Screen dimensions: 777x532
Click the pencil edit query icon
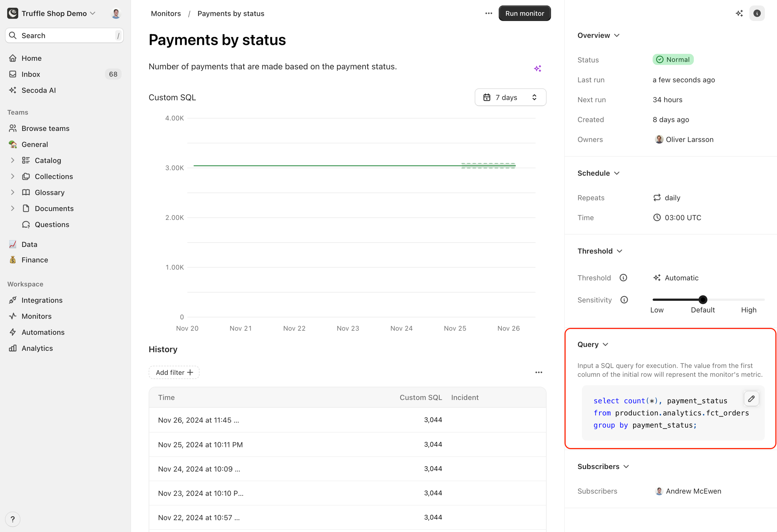(x=751, y=399)
